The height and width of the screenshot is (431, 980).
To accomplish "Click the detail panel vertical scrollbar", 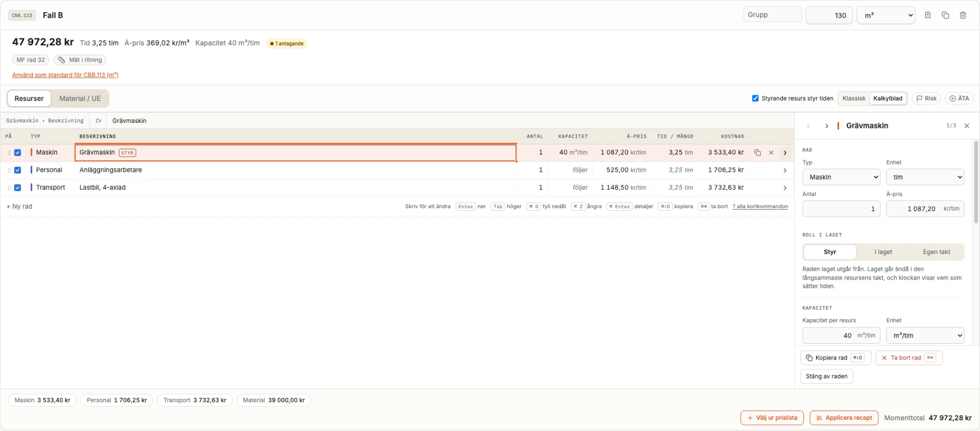I will point(976,182).
